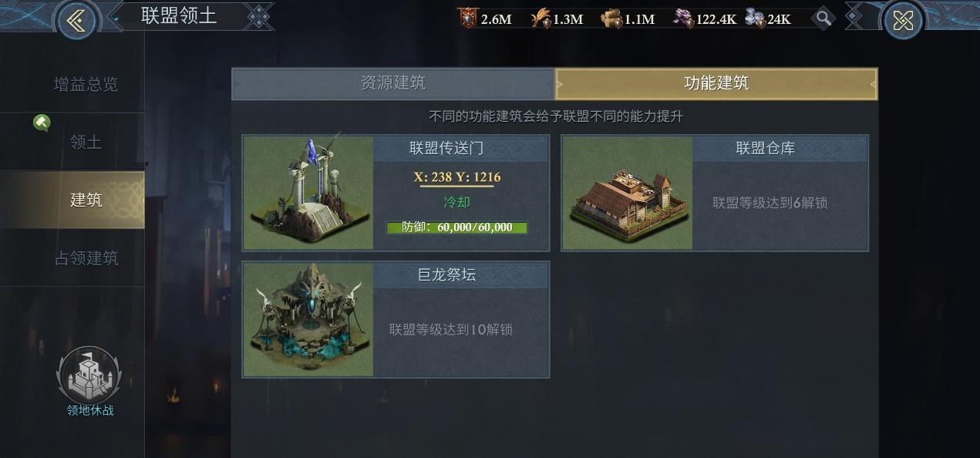
Task: Tap the 122.4K ore resource icon
Action: pos(683,18)
